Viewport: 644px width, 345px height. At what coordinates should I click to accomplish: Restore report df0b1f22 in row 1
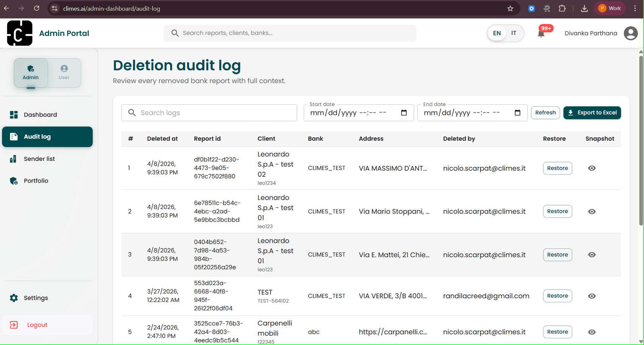pyautogui.click(x=557, y=168)
